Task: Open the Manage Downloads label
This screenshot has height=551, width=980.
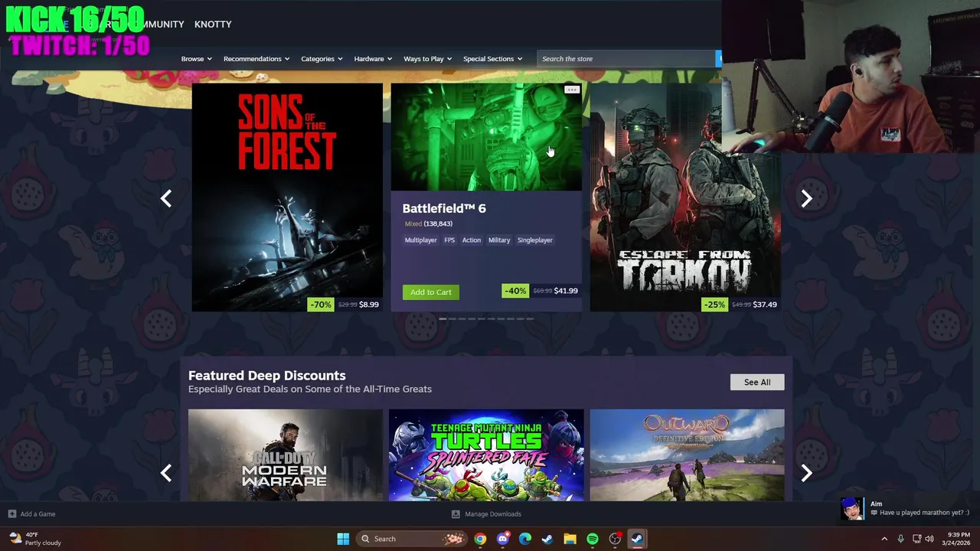Action: click(x=493, y=514)
